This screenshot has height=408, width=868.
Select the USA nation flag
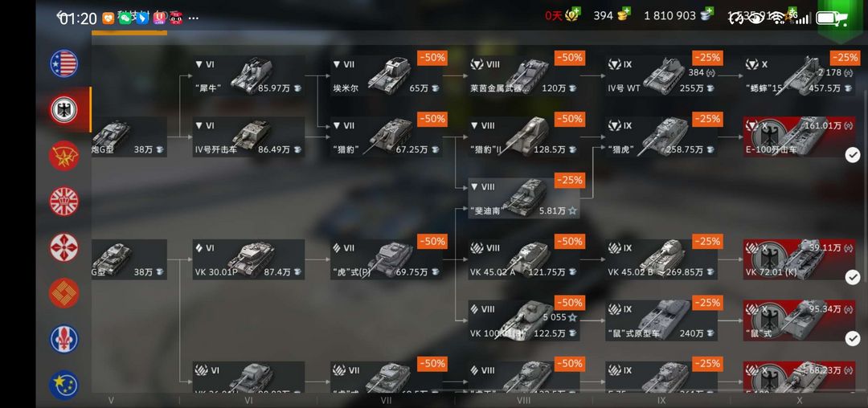coord(63,63)
